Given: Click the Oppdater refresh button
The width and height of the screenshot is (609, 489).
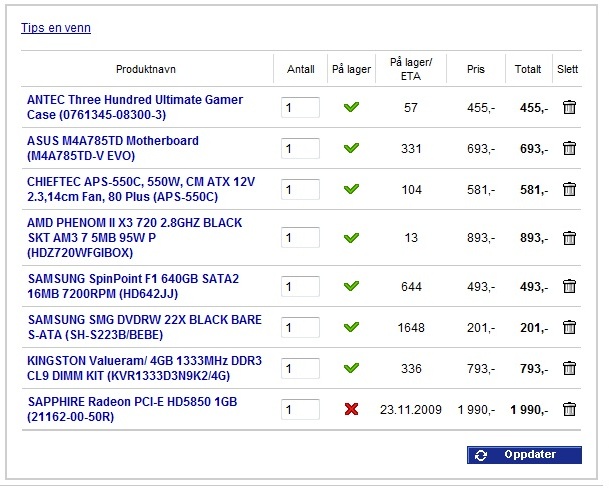Looking at the screenshot, I should pos(524,455).
